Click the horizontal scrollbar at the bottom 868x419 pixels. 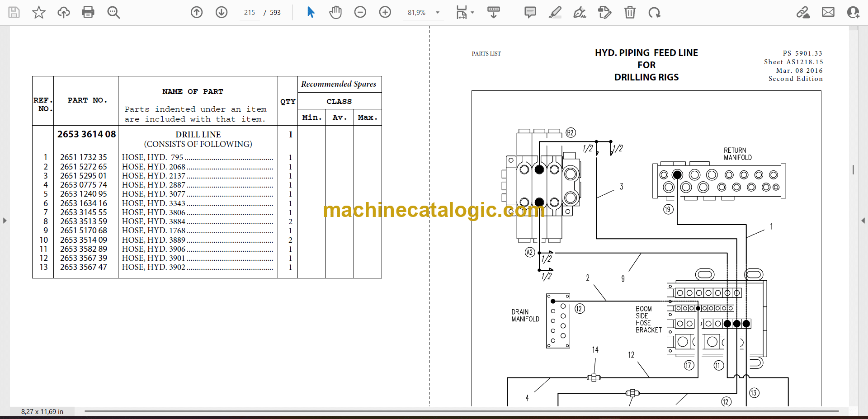pos(461,411)
